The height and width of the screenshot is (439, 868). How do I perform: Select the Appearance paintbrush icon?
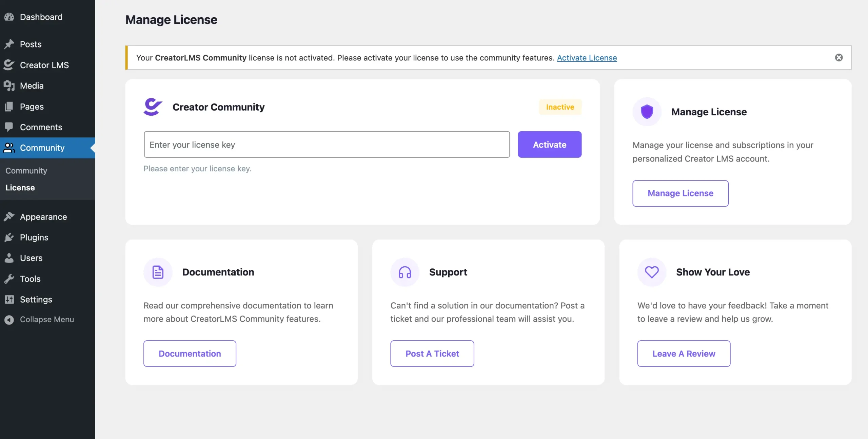click(9, 216)
